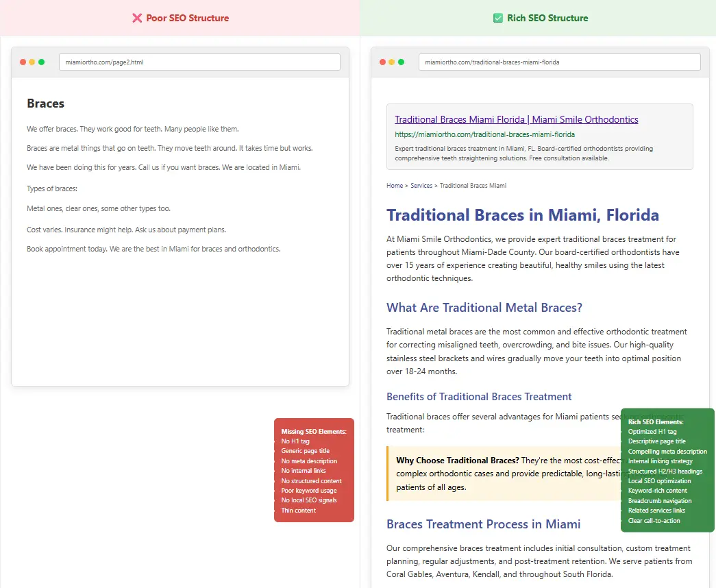This screenshot has width=716, height=588.
Task: Click the red X icon beside Poor SEO Structure
Action: point(137,18)
